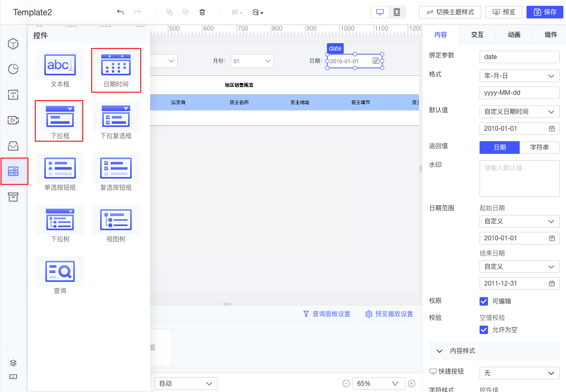Select the 下拉复选框 control
This screenshot has height=392, width=566.
click(116, 121)
